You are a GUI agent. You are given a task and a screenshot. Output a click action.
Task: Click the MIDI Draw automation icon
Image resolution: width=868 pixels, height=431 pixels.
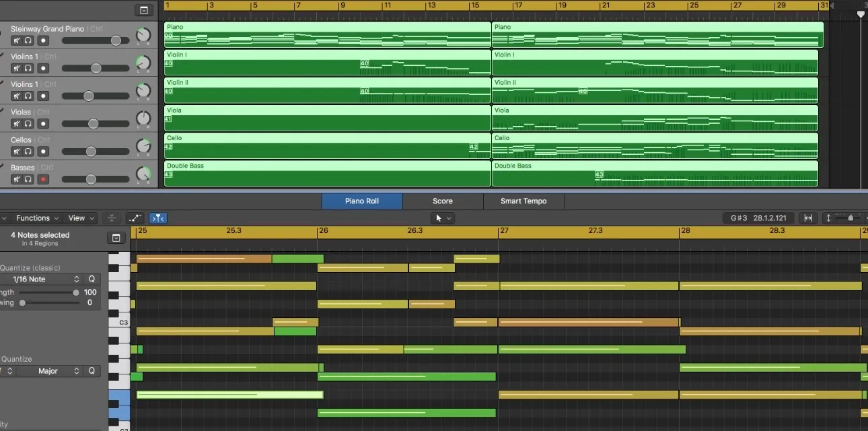[x=135, y=218]
